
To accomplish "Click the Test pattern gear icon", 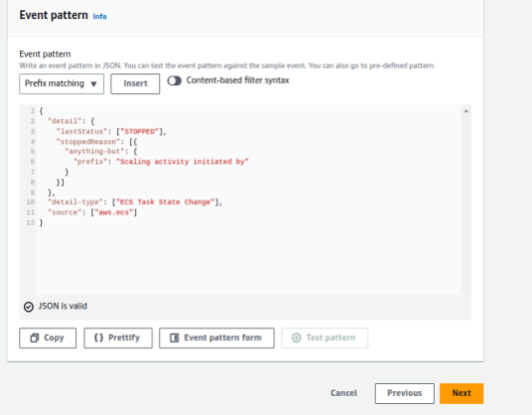I will pyautogui.click(x=296, y=338).
